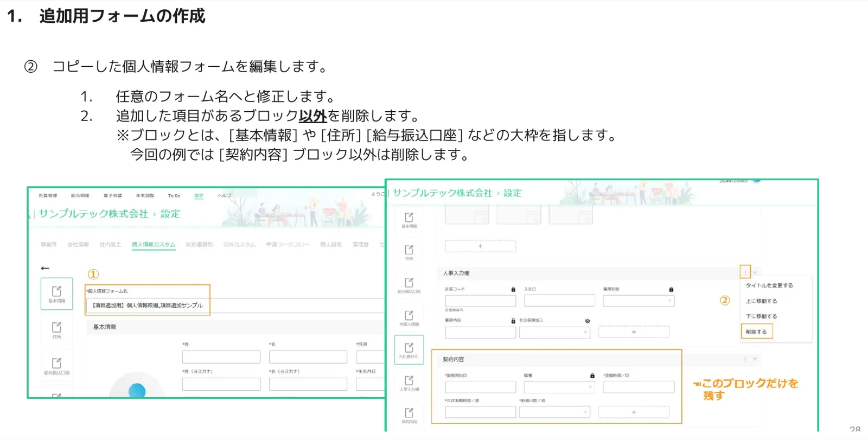The image size is (868, 439).
Task: Click the 合計実働時間/週 input field
Action: 481,412
